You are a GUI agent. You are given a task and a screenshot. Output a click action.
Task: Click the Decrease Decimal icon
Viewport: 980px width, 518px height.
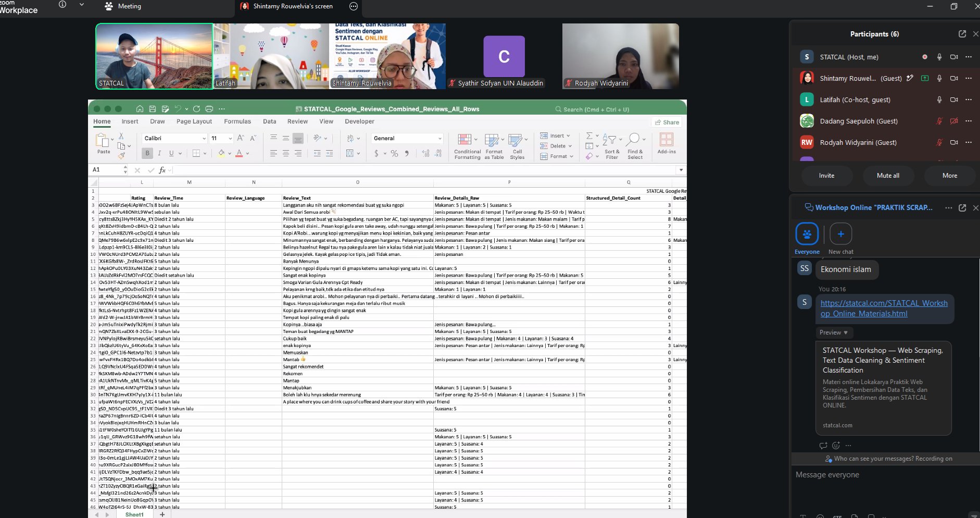click(438, 153)
